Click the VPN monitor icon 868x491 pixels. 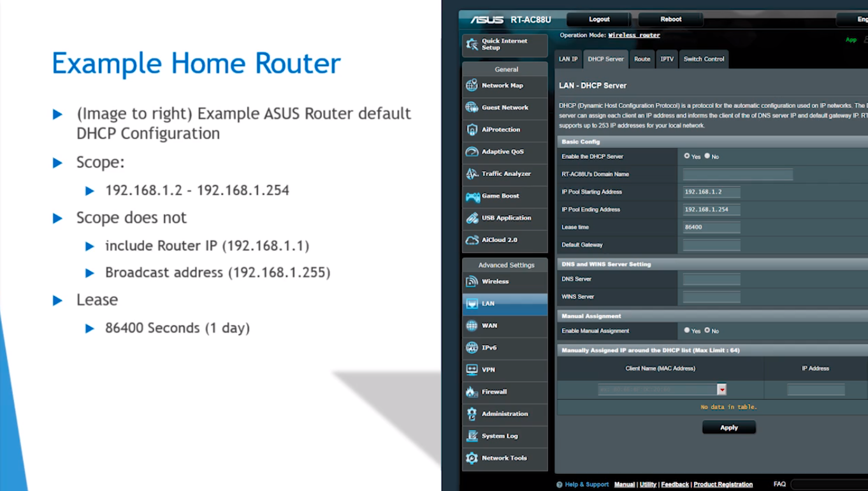(x=472, y=370)
